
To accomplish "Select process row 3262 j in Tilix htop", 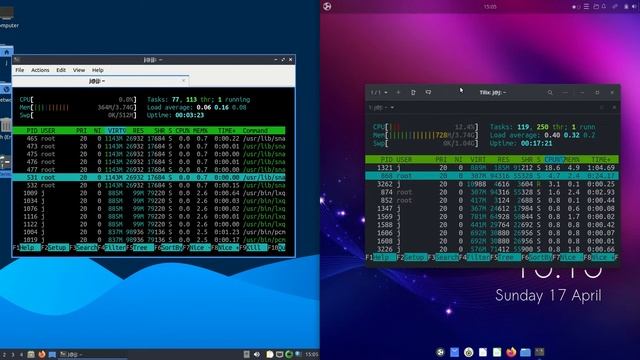I will click(492, 184).
